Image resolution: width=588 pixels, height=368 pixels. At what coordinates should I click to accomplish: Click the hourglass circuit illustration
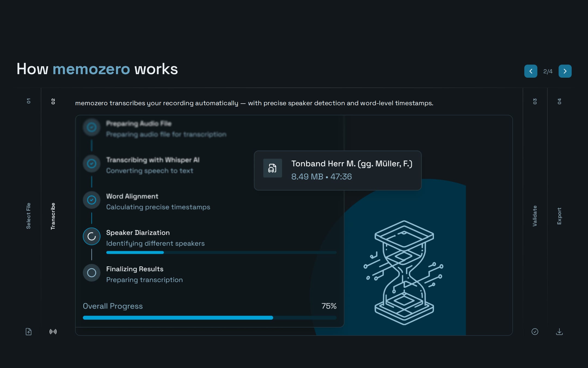click(x=404, y=273)
